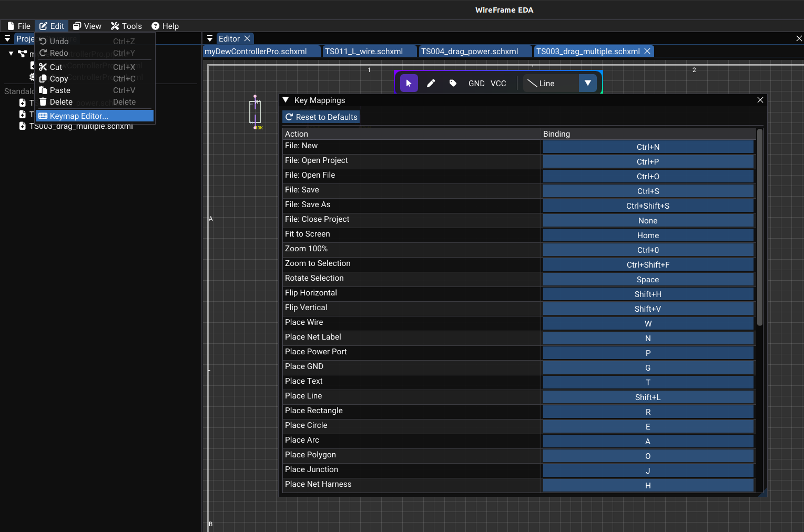
Task: Click Reset to Defaults button
Action: (x=321, y=117)
